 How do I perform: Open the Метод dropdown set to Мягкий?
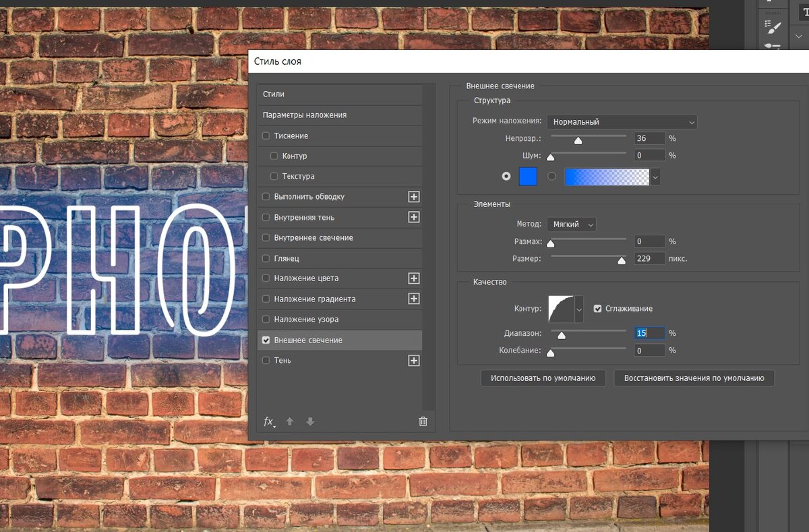point(571,225)
